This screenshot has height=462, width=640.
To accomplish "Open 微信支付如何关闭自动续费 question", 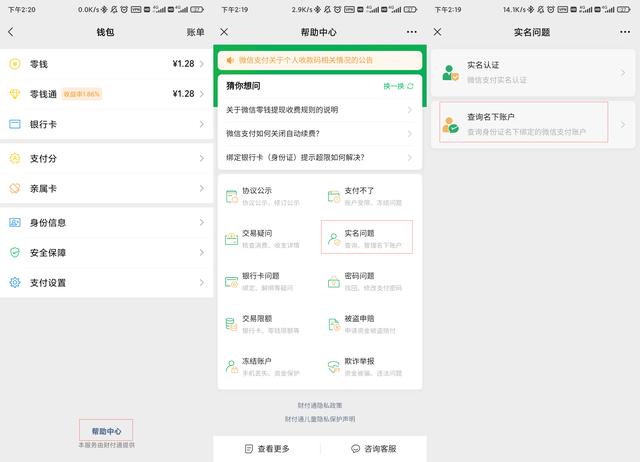I will [320, 133].
